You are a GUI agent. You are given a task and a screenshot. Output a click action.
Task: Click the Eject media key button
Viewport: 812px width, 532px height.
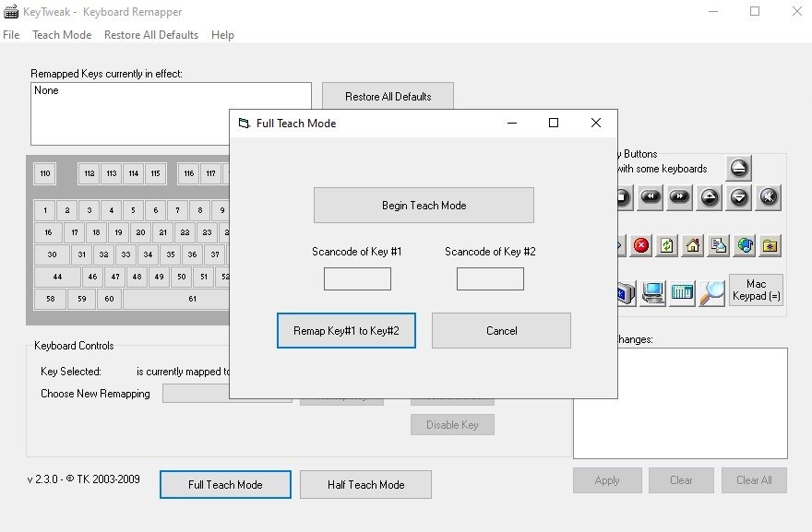pos(739,168)
